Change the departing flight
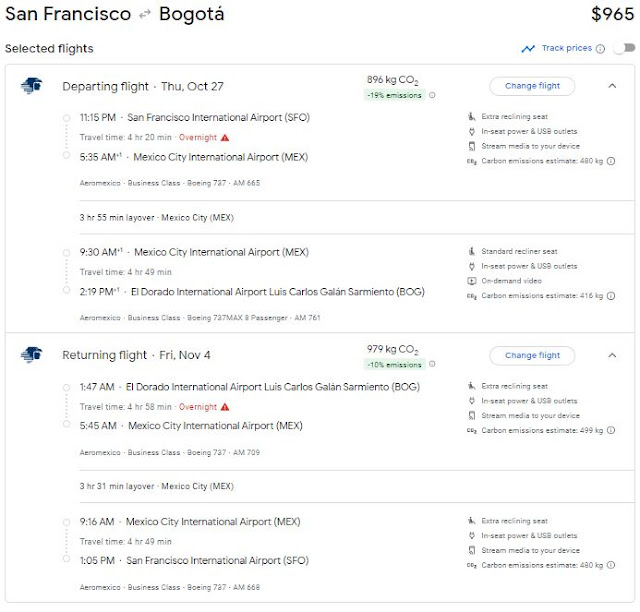The width and height of the screenshot is (640, 612). pos(532,86)
